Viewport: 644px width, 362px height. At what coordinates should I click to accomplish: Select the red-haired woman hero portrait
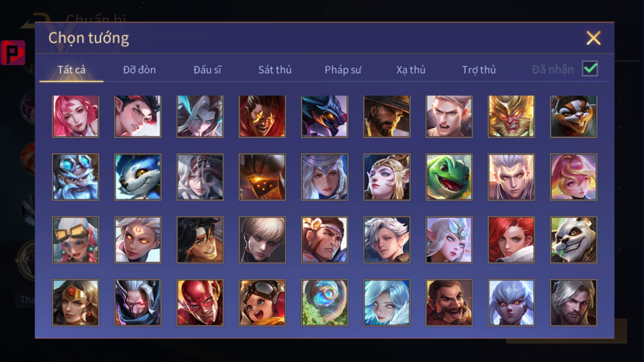(x=511, y=240)
